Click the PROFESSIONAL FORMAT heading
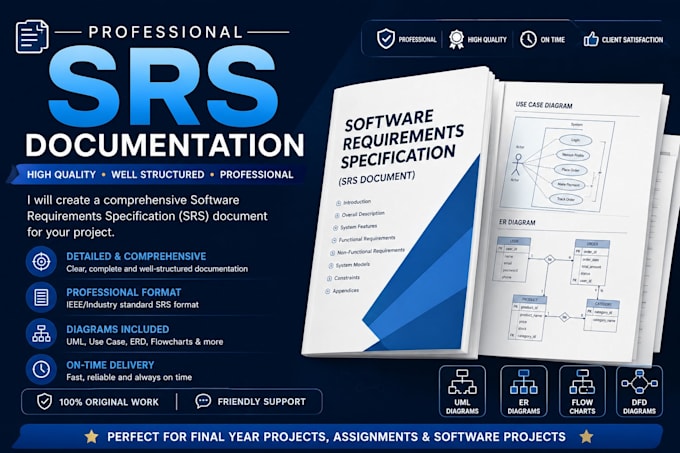The width and height of the screenshot is (680, 453). 124,292
